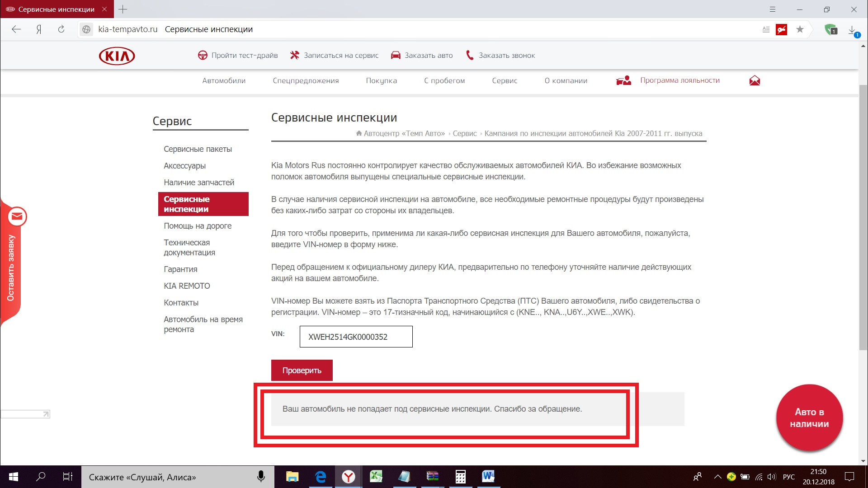Reload the page

click(x=61, y=29)
